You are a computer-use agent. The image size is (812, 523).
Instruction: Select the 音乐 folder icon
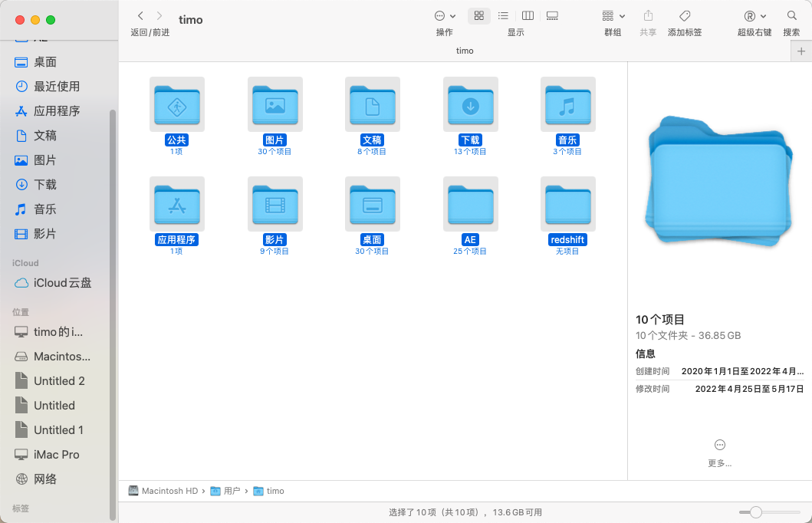567,105
